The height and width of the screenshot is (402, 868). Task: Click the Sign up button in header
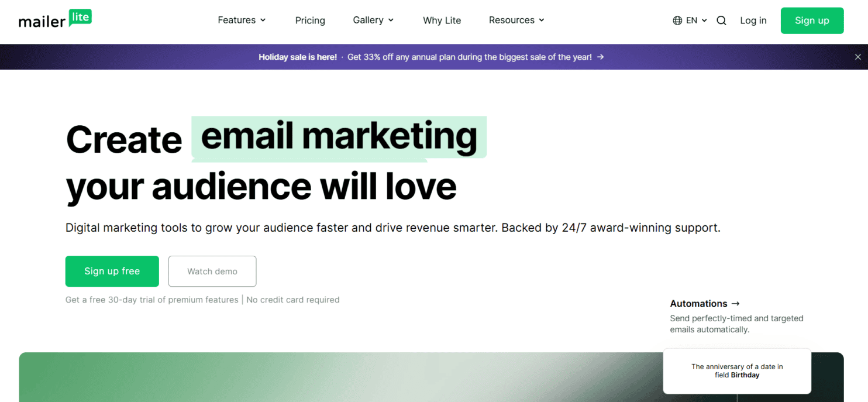click(x=812, y=20)
